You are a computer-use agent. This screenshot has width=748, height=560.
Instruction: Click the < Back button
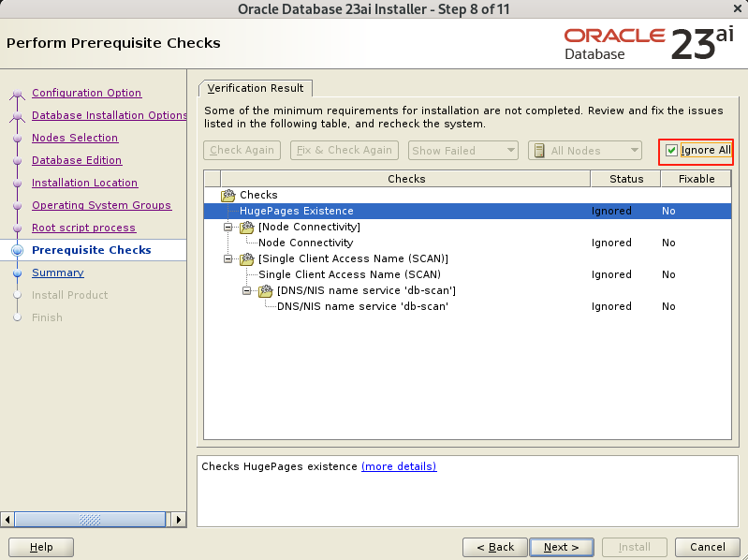coord(495,547)
